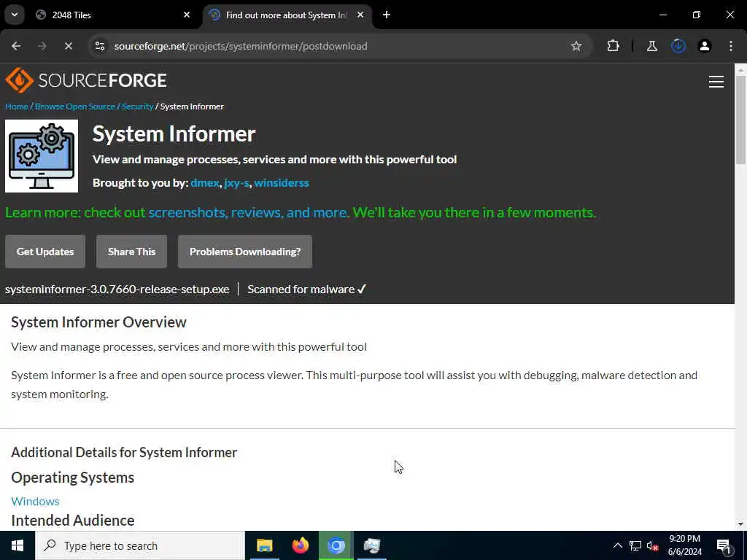The image size is (747, 560).
Task: Click the muted volume tray icon
Action: [x=653, y=545]
